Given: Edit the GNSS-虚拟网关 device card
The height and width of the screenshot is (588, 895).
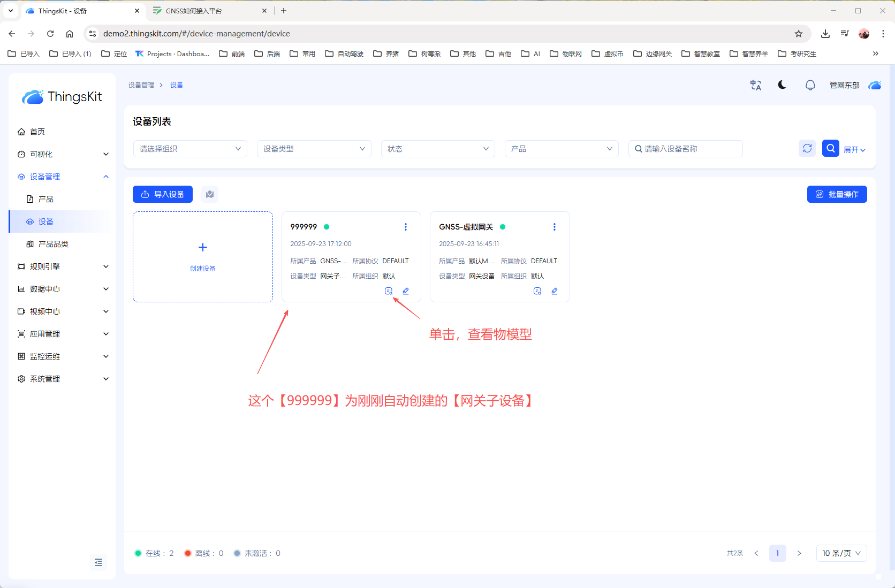Looking at the screenshot, I should pyautogui.click(x=555, y=291).
